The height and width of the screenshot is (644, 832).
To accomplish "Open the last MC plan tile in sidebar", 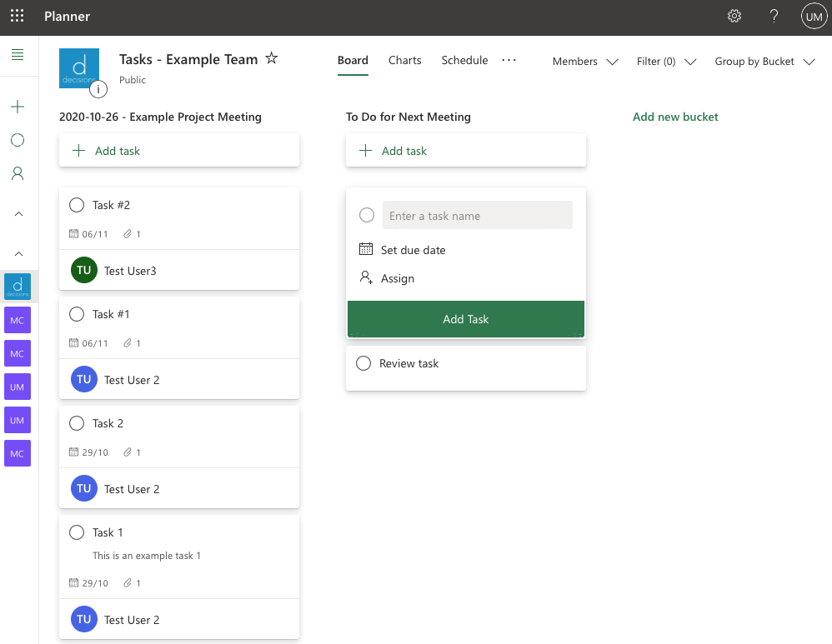I will click(18, 453).
